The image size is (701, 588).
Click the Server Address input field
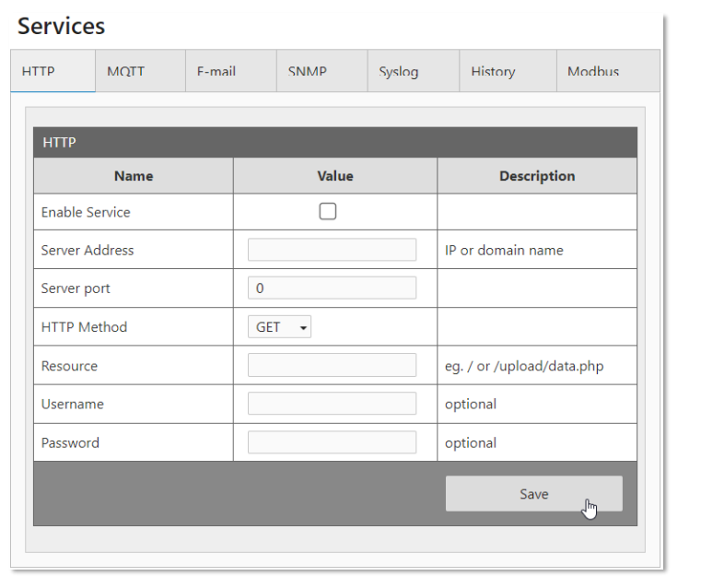click(x=332, y=250)
